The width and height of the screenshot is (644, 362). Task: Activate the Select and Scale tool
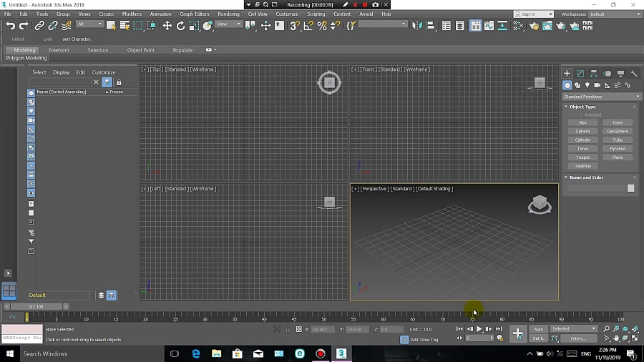[194, 26]
